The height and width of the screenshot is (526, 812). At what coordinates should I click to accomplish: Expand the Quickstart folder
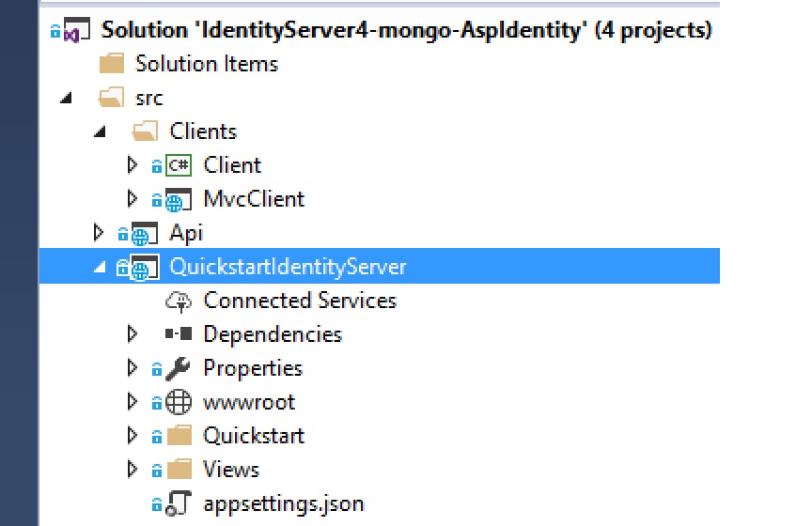pos(133,436)
